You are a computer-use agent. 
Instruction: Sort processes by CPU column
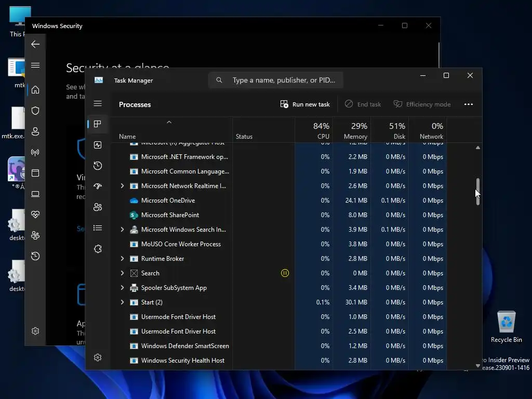pyautogui.click(x=314, y=130)
